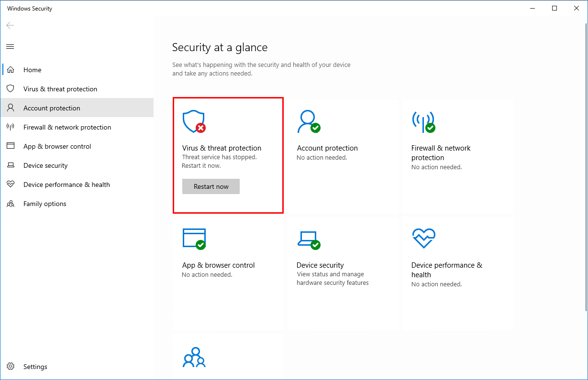This screenshot has width=588, height=380.
Task: Click the Family options sidebar entry
Action: click(x=45, y=203)
